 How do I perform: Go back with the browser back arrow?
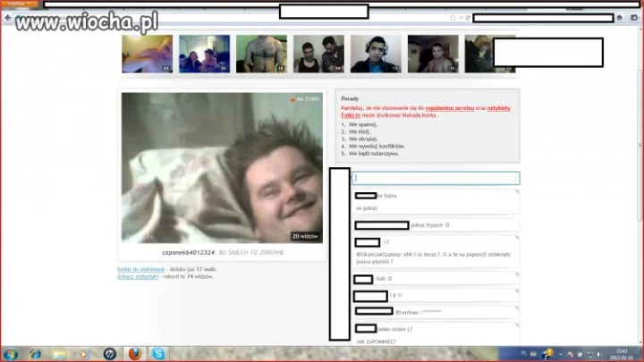8,18
